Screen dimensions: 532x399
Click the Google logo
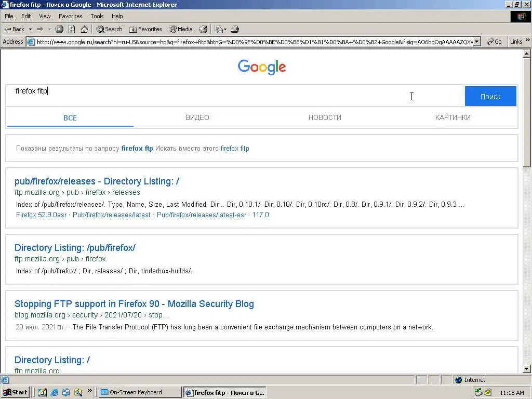(x=262, y=67)
